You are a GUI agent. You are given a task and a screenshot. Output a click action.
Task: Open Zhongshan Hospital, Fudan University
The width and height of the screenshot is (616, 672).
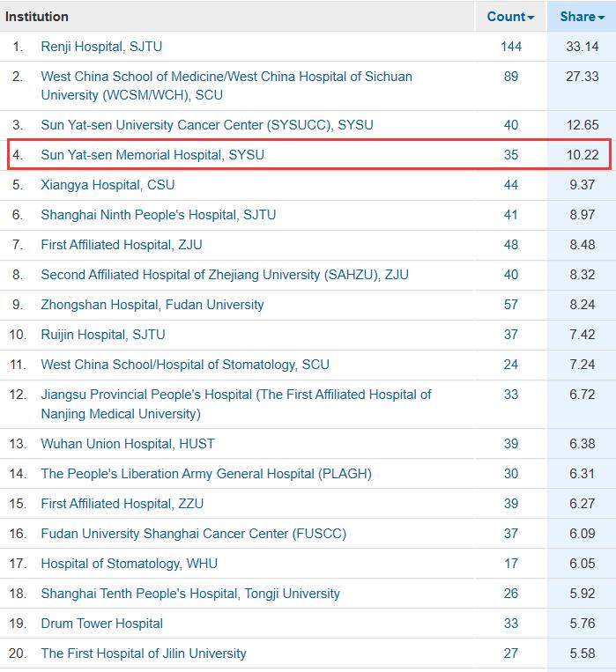[152, 305]
